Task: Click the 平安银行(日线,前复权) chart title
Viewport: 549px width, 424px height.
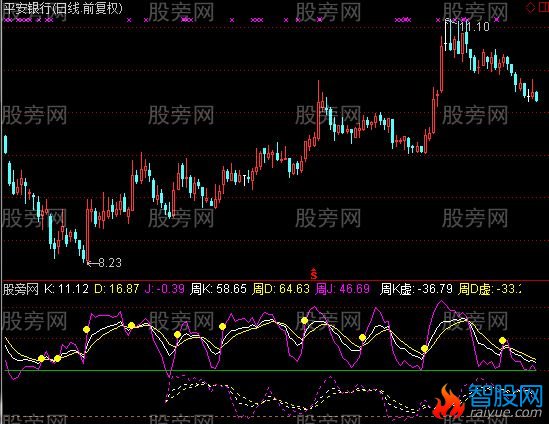Action: pos(63,8)
